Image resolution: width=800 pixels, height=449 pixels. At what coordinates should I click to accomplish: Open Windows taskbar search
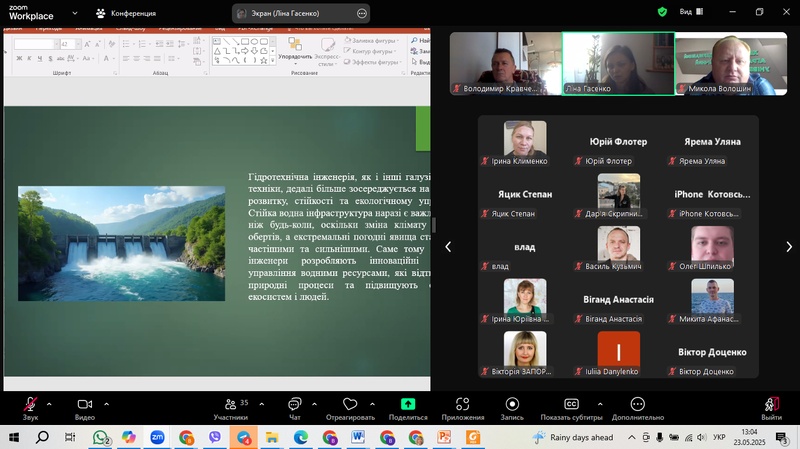pos(42,437)
